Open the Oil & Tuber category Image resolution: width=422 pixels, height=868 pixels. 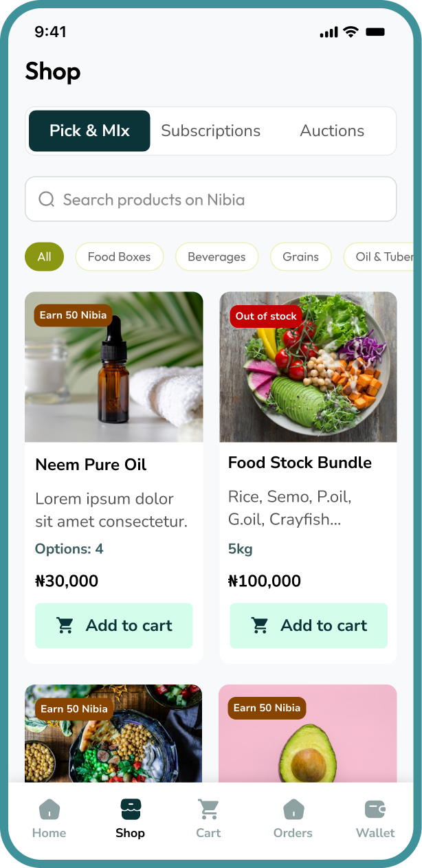click(x=385, y=256)
